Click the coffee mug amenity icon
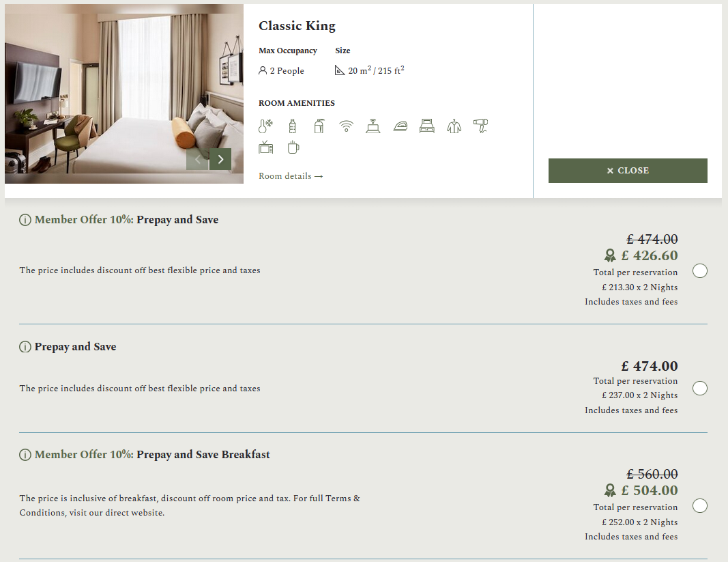The image size is (728, 562). pos(293,147)
